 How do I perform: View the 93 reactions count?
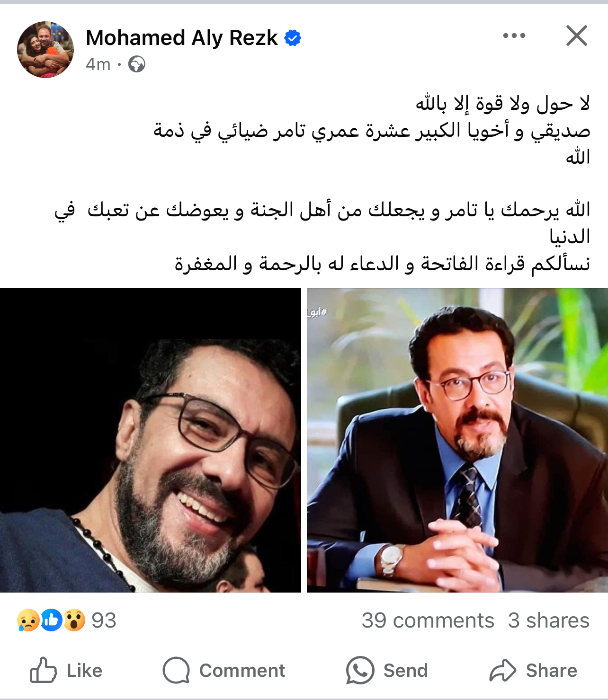pos(104,620)
